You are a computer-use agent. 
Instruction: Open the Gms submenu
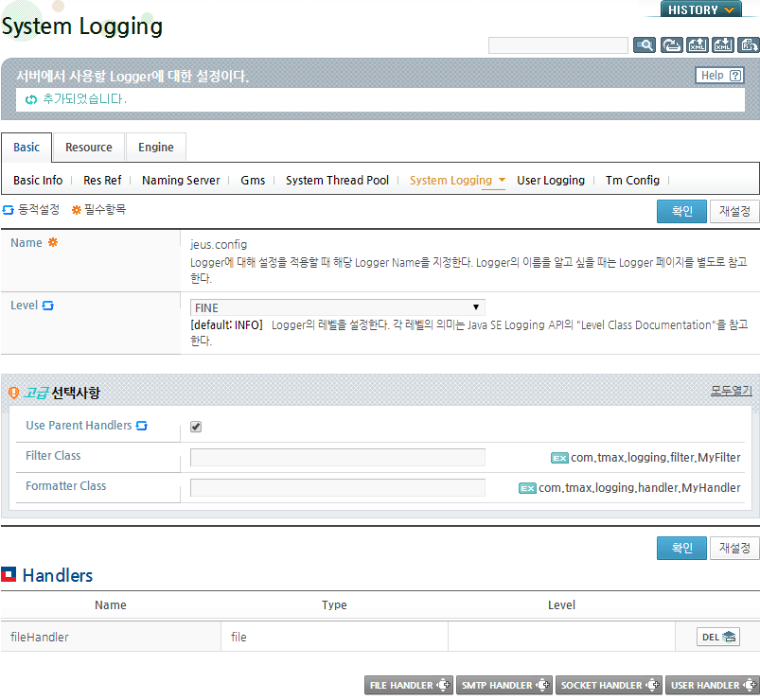253,181
